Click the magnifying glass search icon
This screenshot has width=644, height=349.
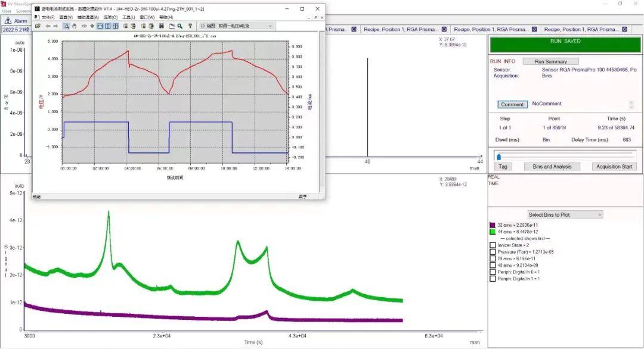point(180,26)
